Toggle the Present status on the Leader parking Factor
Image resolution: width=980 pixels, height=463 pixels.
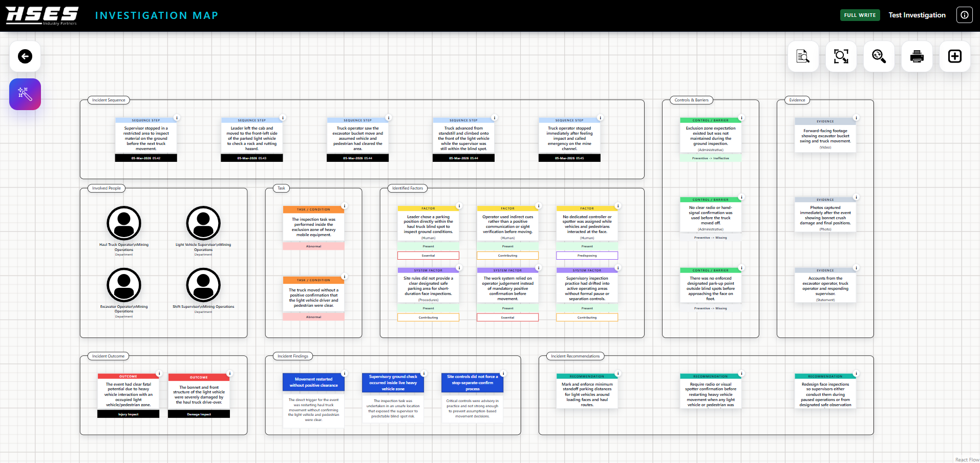pyautogui.click(x=428, y=246)
